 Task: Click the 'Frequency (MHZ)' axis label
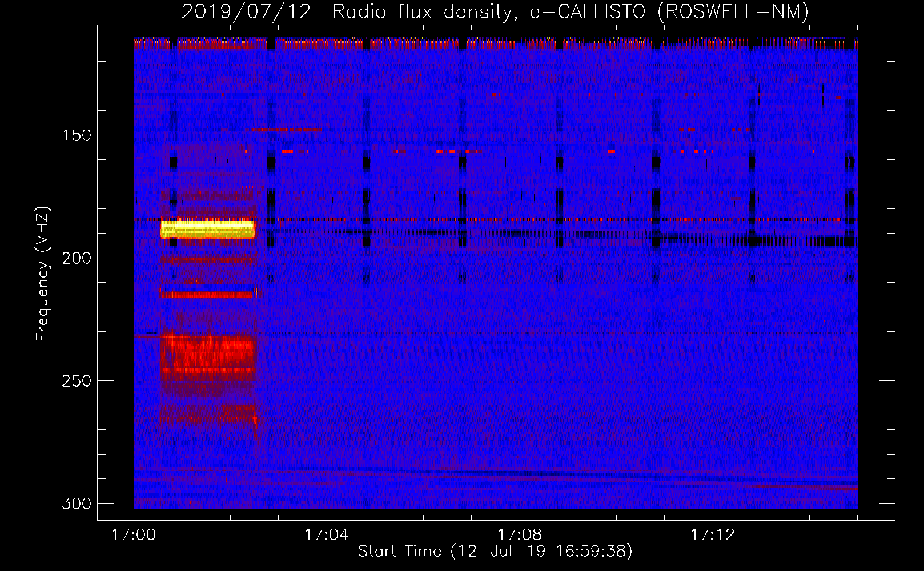click(x=42, y=274)
